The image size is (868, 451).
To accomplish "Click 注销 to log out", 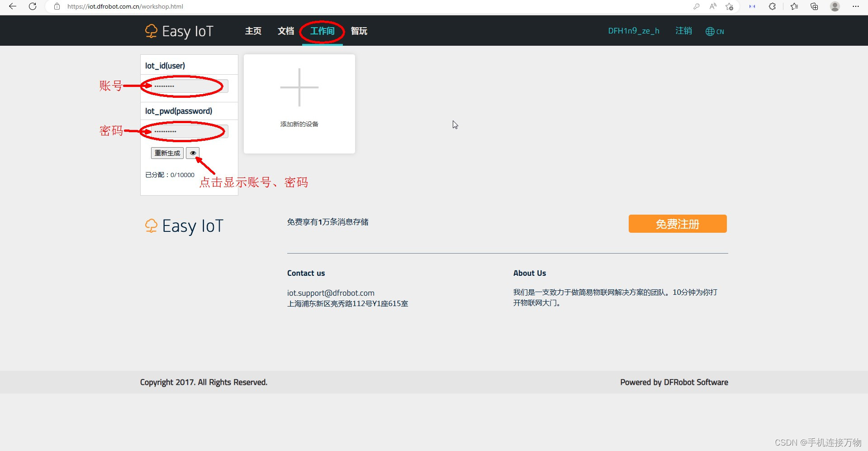I will click(683, 31).
